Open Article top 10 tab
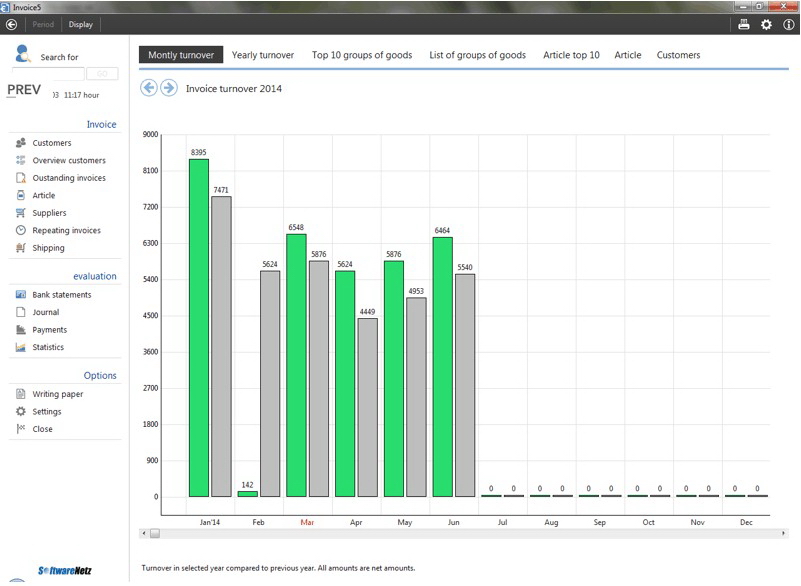Screen dimensions: 801x586 pos(571,55)
